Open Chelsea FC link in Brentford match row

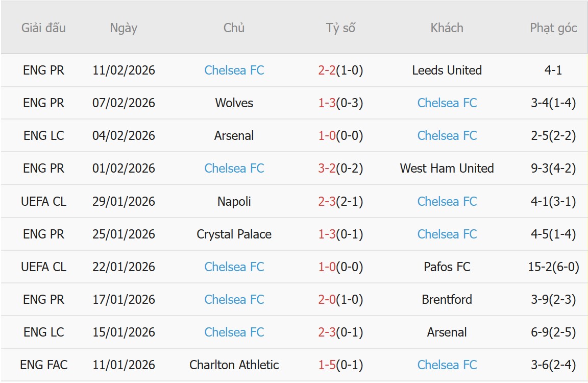coord(234,300)
